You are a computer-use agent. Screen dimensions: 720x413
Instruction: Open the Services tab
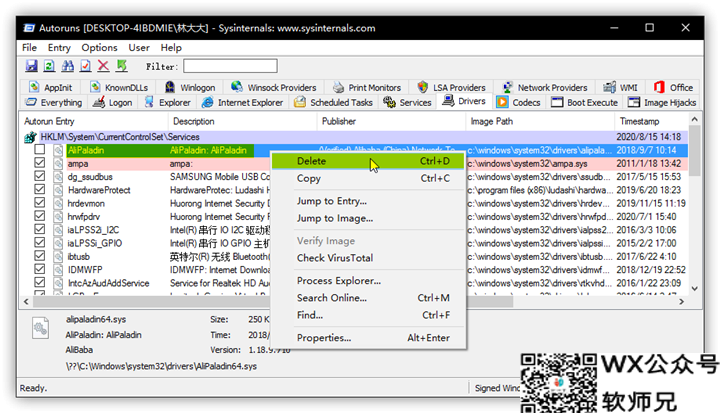point(408,102)
